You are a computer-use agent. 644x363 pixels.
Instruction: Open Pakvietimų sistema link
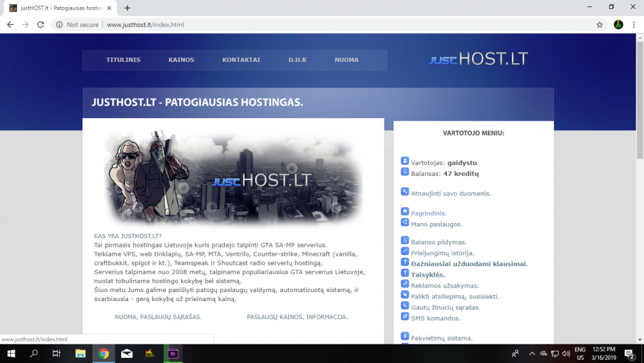pos(442,338)
